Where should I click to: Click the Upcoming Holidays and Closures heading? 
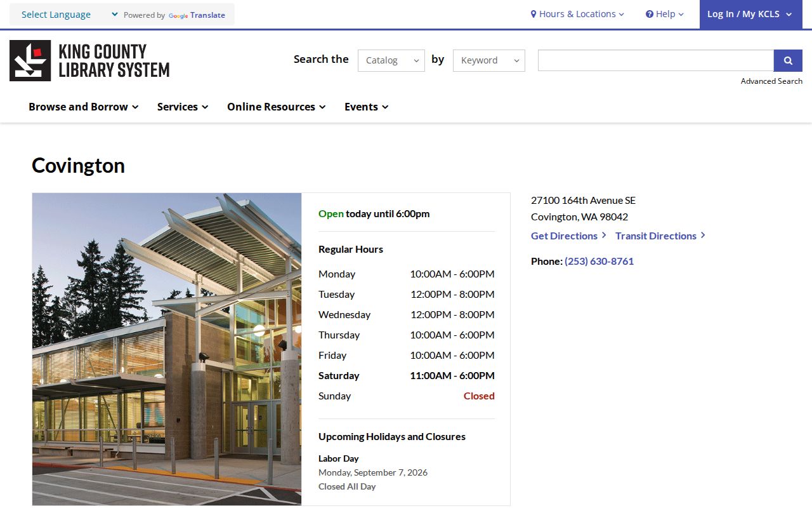point(392,437)
